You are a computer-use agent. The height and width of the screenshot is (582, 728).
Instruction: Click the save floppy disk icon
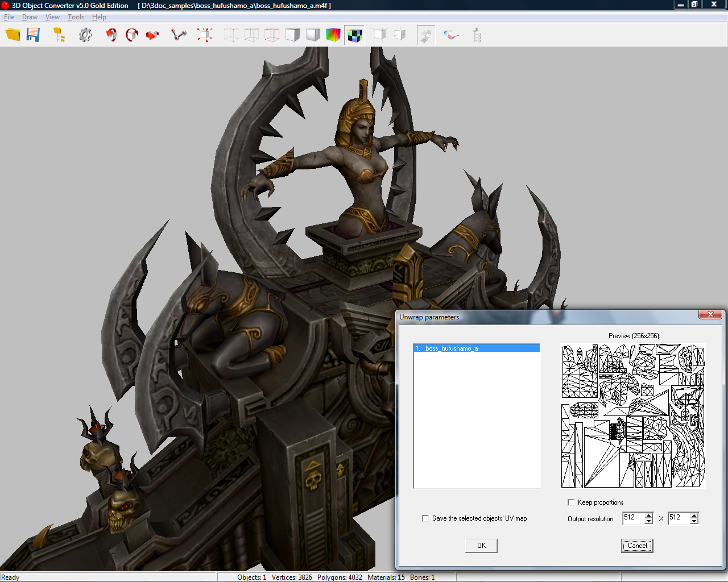coord(34,35)
